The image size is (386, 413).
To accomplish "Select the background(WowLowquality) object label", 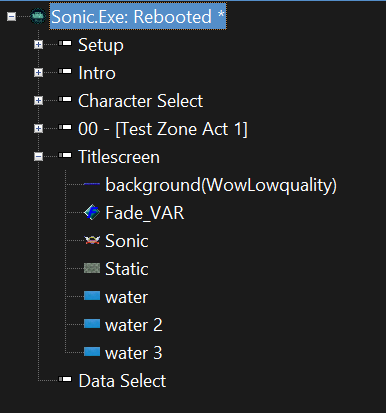I will click(x=221, y=185).
